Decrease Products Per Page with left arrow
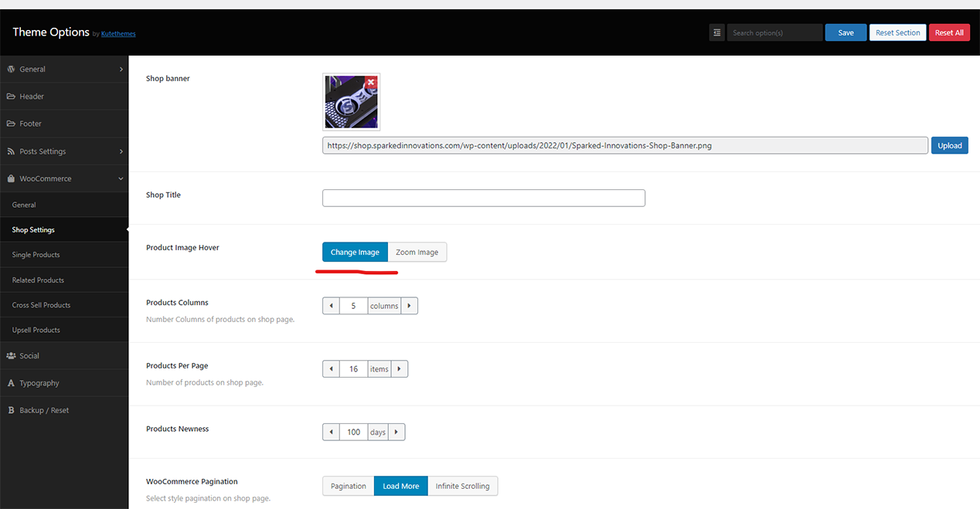980x509 pixels. pos(331,369)
